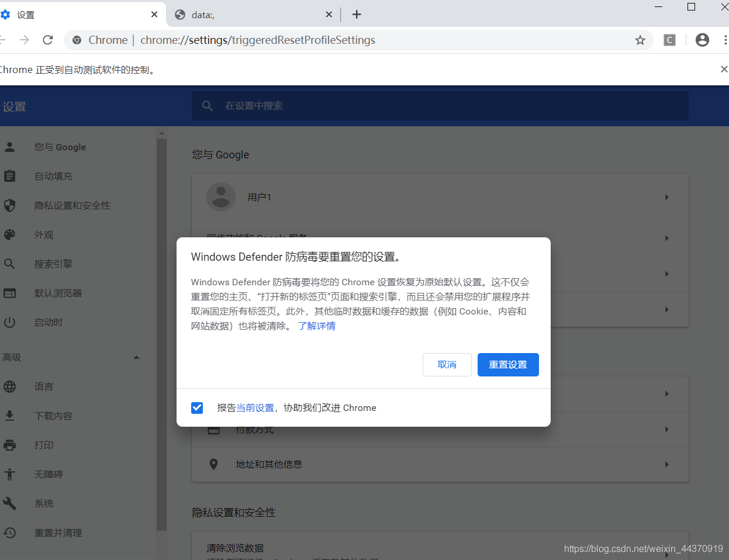Collapse the 高级 section in the sidebar

[x=136, y=357]
